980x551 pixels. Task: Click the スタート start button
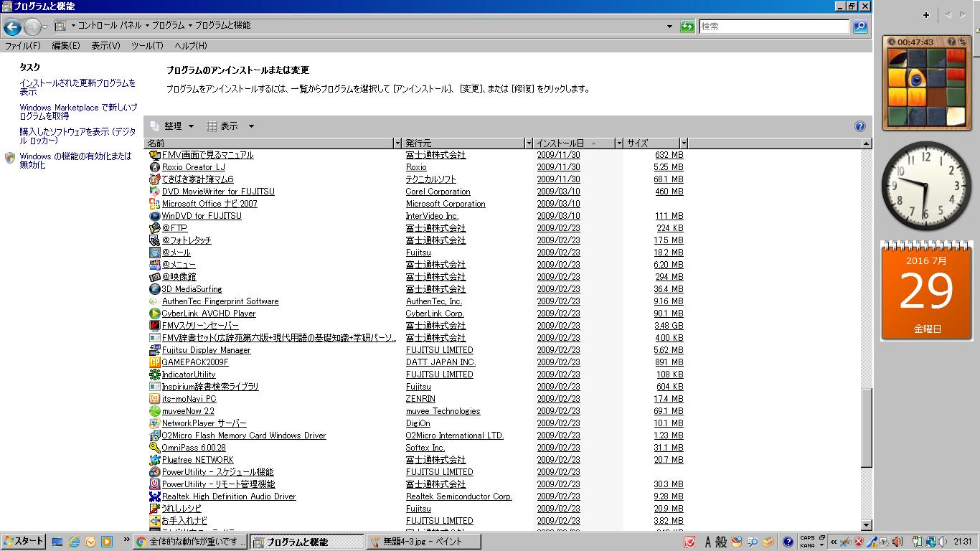23,542
